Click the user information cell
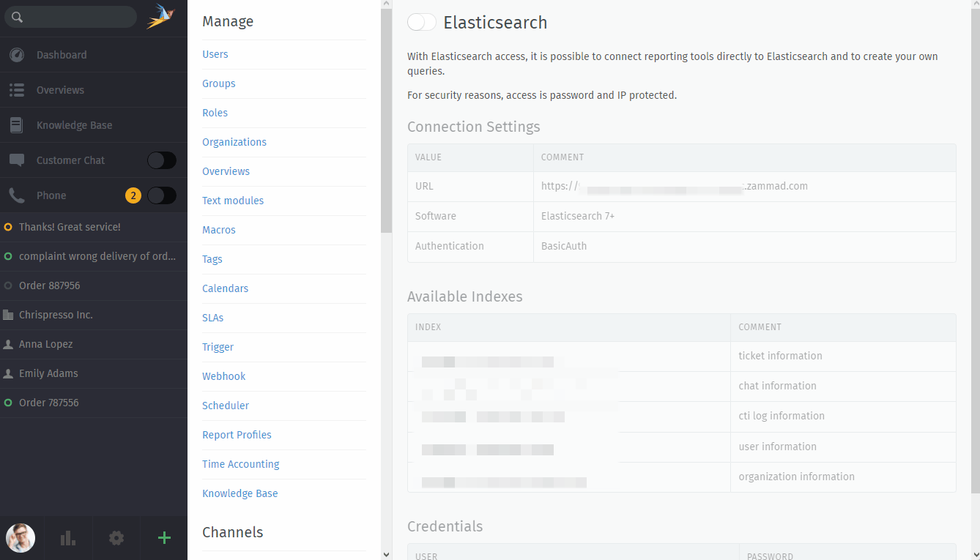The image size is (980, 560). click(x=843, y=447)
